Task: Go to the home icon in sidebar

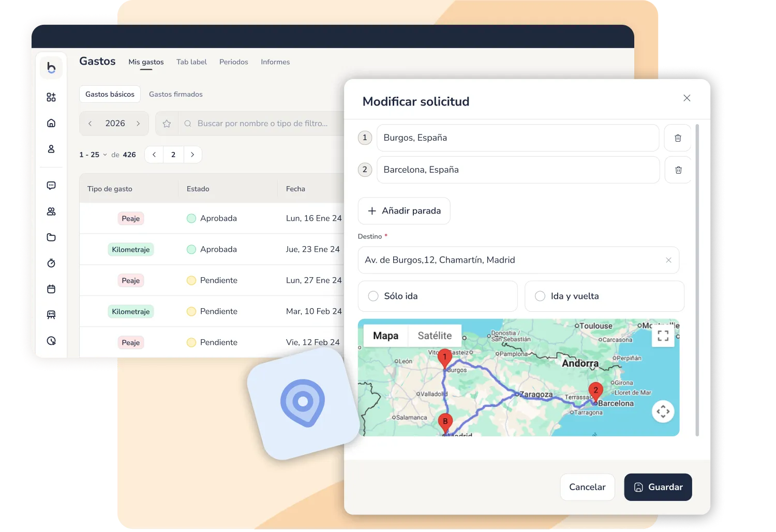Action: coord(51,123)
